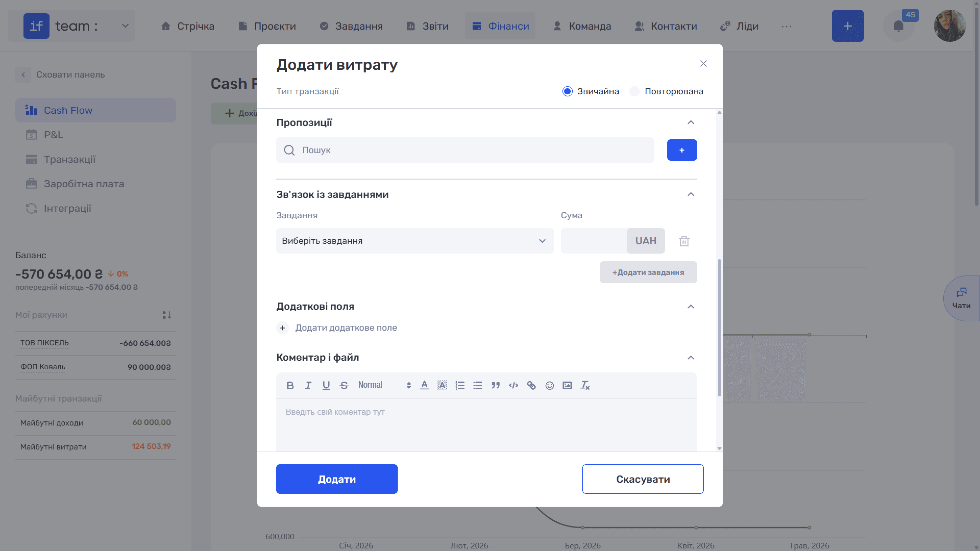980x551 pixels.
Task: Clear text formatting in the comment
Action: [x=585, y=385]
